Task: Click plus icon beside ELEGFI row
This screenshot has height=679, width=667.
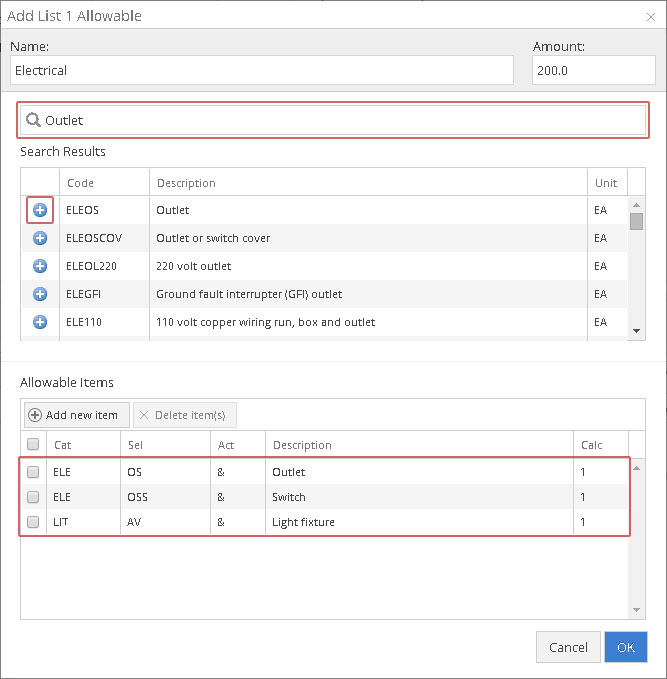Action: click(x=40, y=294)
